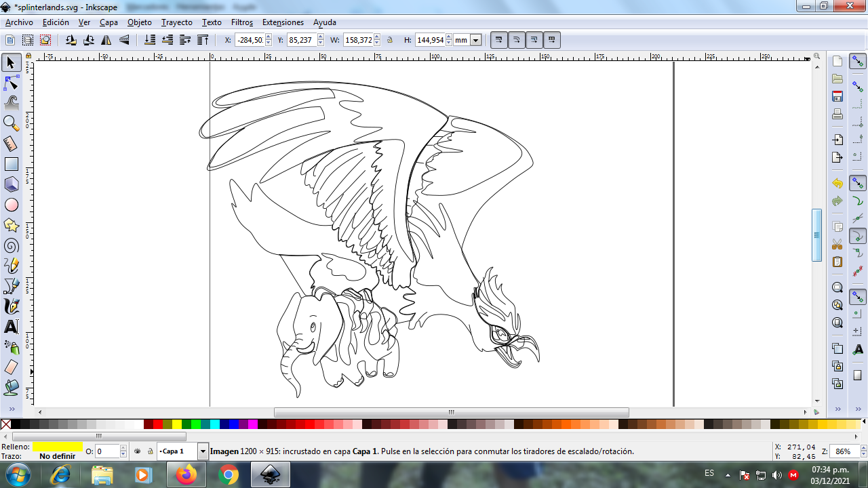
Task: Select the Ellipse circle tool
Action: [x=11, y=205]
